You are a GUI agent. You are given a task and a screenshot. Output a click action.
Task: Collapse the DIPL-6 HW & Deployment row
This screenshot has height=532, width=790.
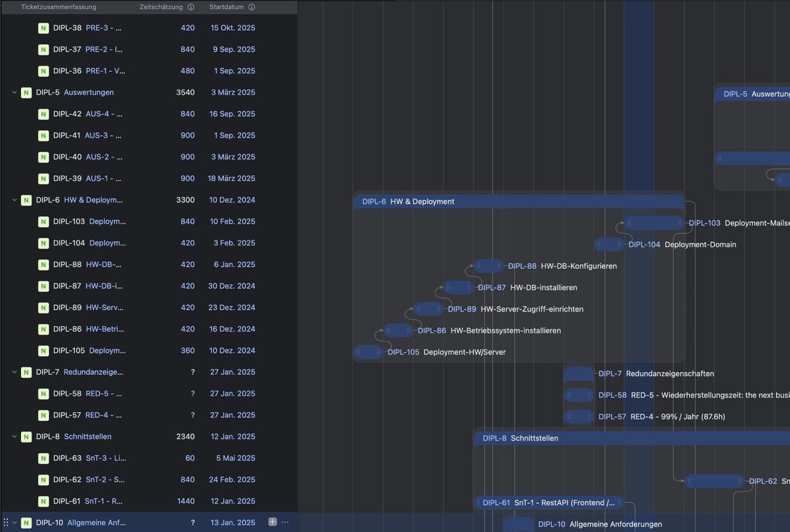[x=14, y=200]
